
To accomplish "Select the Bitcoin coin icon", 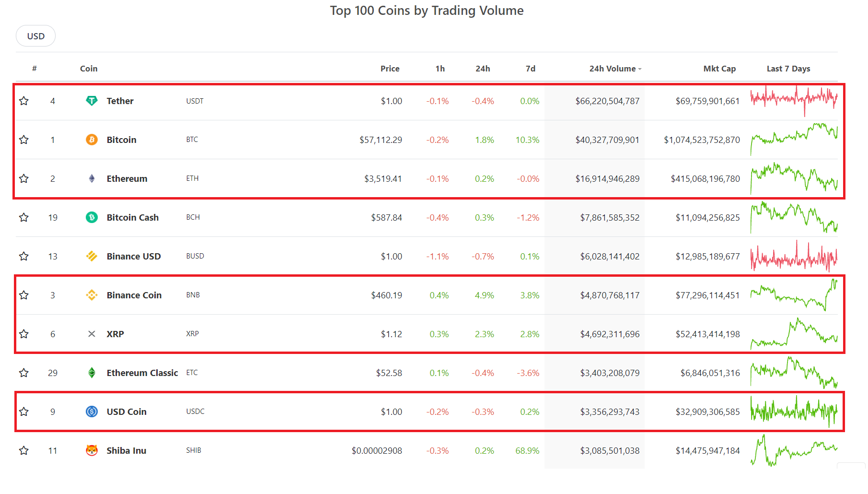I will tap(92, 140).
